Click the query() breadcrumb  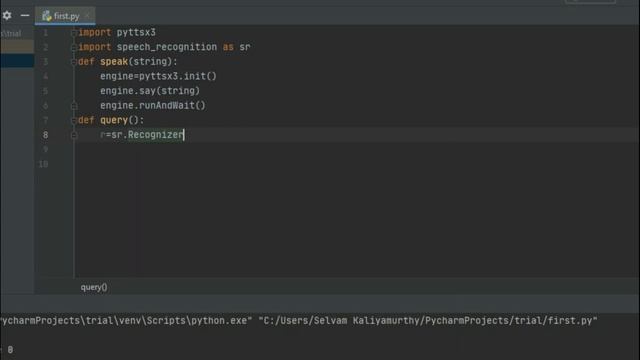[x=94, y=287]
